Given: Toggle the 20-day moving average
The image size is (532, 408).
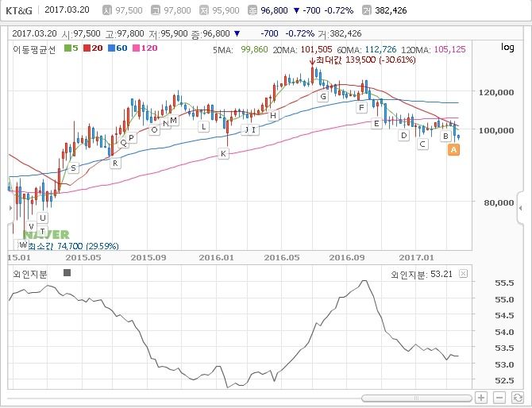Looking at the screenshot, I should [93, 48].
